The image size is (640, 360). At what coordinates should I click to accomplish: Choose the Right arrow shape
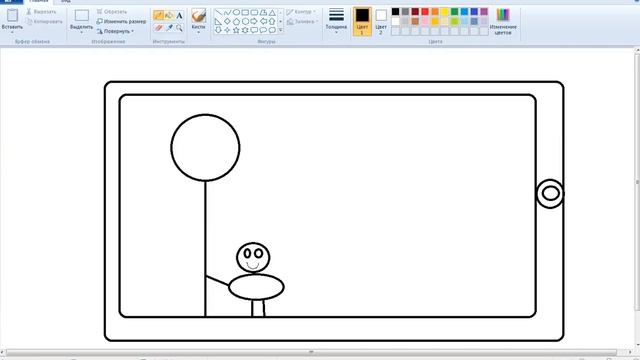254,21
